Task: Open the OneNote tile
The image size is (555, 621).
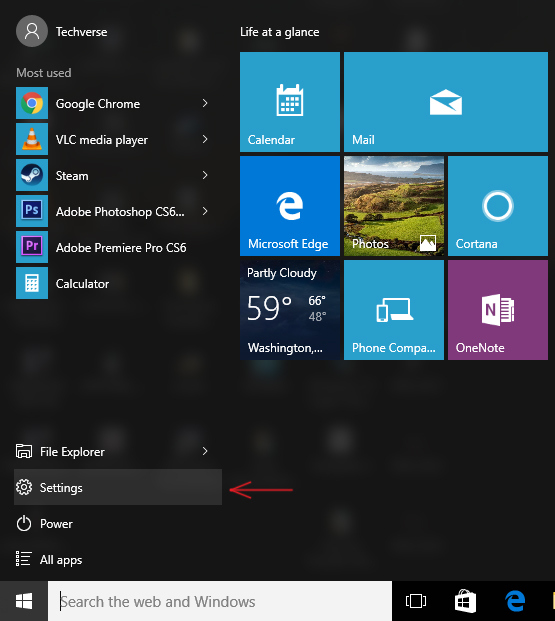Action: [x=498, y=310]
